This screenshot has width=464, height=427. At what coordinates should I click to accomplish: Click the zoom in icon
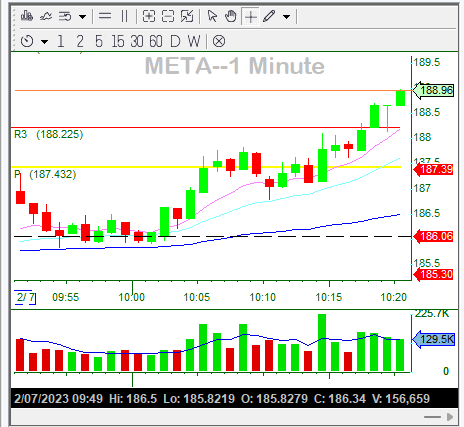(149, 16)
